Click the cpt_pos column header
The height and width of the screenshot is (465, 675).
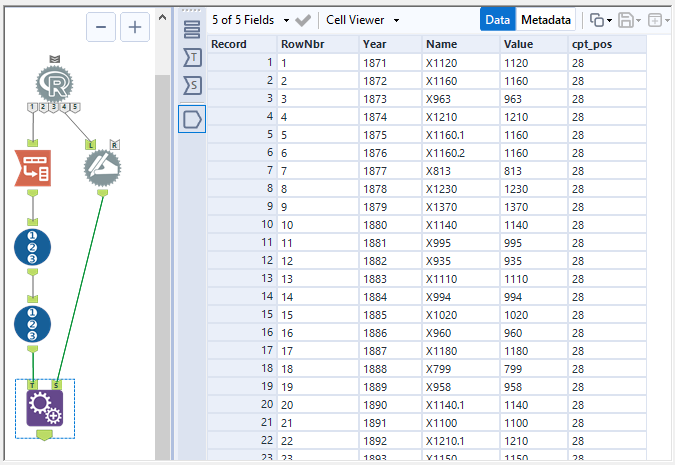[x=607, y=44]
